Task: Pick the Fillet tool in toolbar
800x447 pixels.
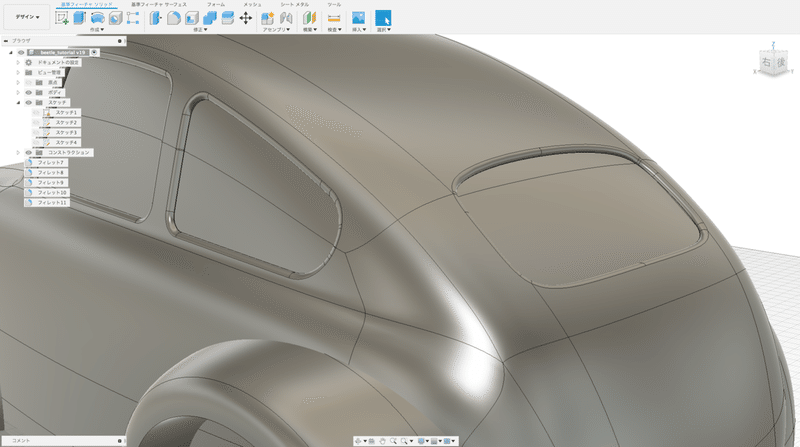Action: point(173,18)
